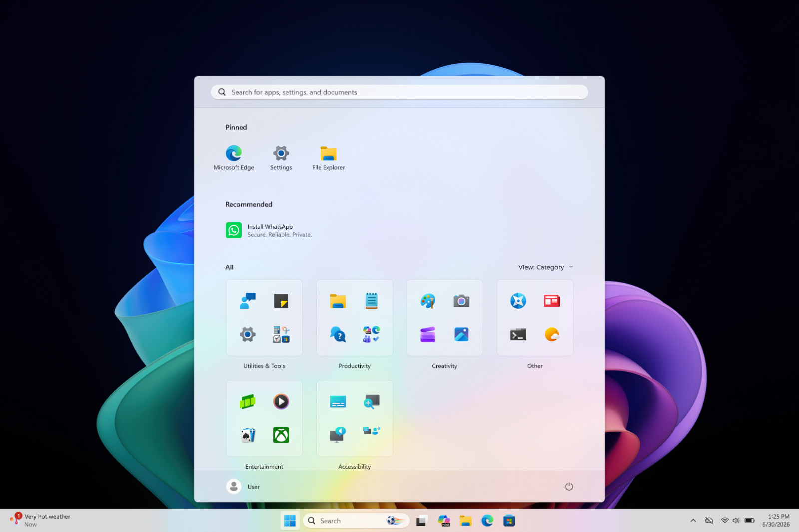799x532 pixels.
Task: Open Microsoft Store from the taskbar
Action: [509, 521]
